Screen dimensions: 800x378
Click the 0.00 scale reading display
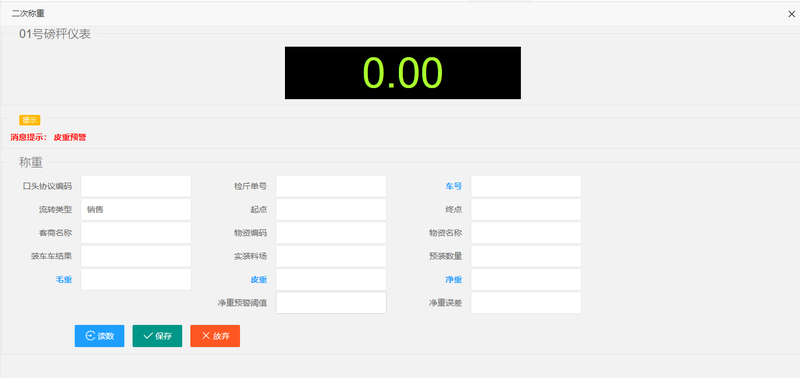click(x=403, y=73)
